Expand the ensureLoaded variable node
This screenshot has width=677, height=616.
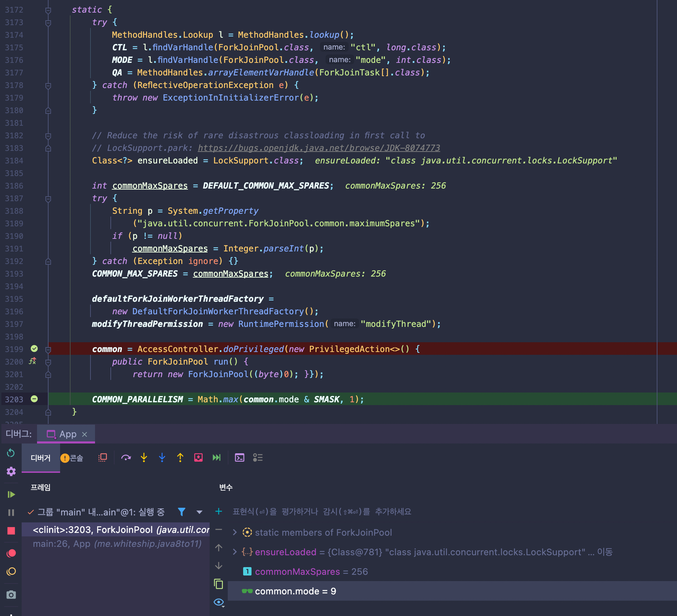pos(235,552)
